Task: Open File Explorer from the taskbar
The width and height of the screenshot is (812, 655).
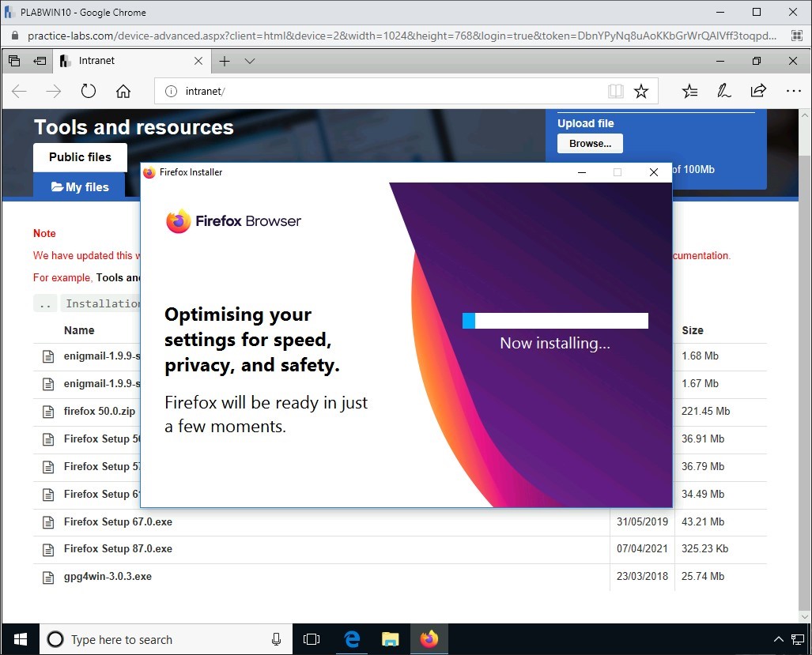Action: (391, 639)
